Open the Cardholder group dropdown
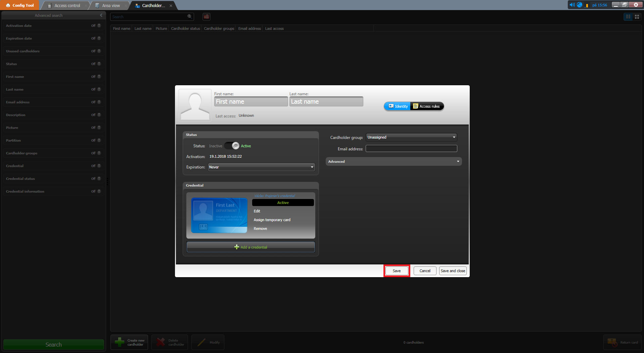This screenshot has height=353, width=644. [x=411, y=137]
